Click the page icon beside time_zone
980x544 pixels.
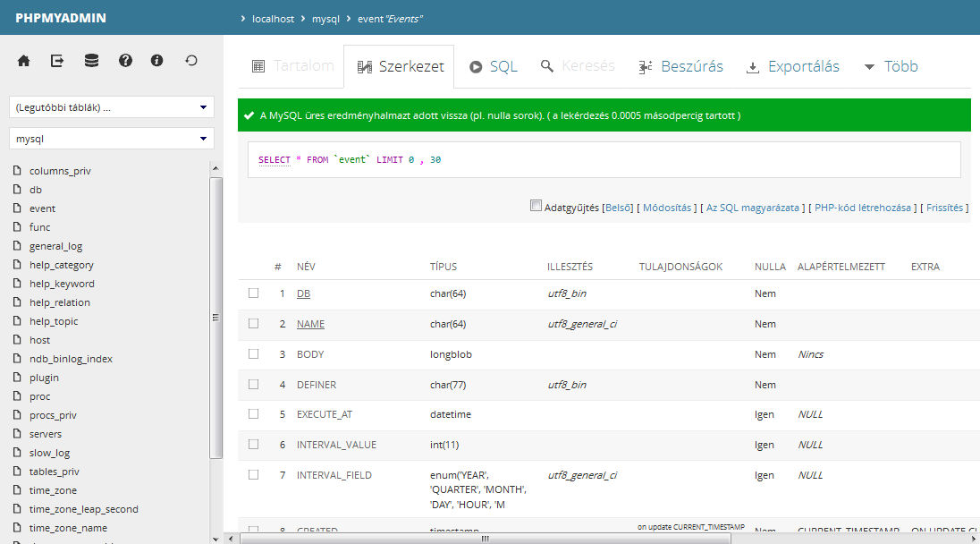tap(18, 489)
